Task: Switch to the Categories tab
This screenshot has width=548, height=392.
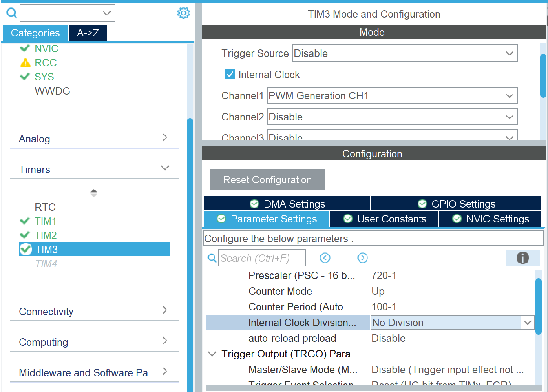Action: (x=35, y=33)
